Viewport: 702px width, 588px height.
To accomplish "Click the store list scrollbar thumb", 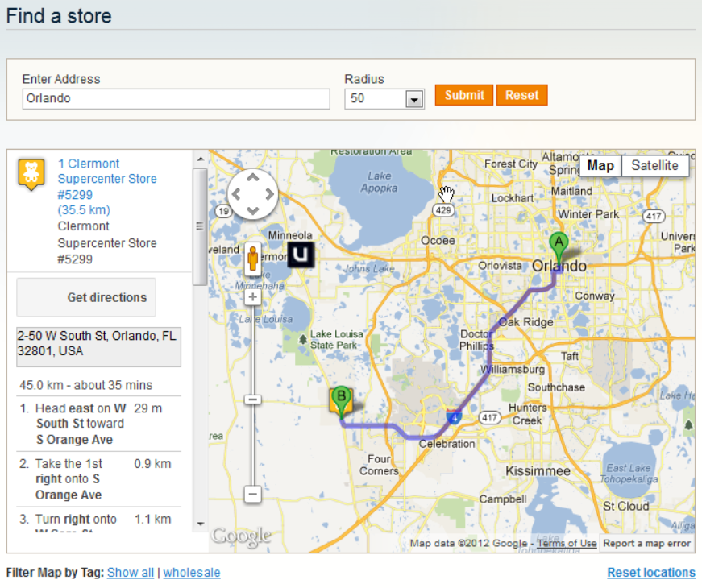I will (200, 226).
